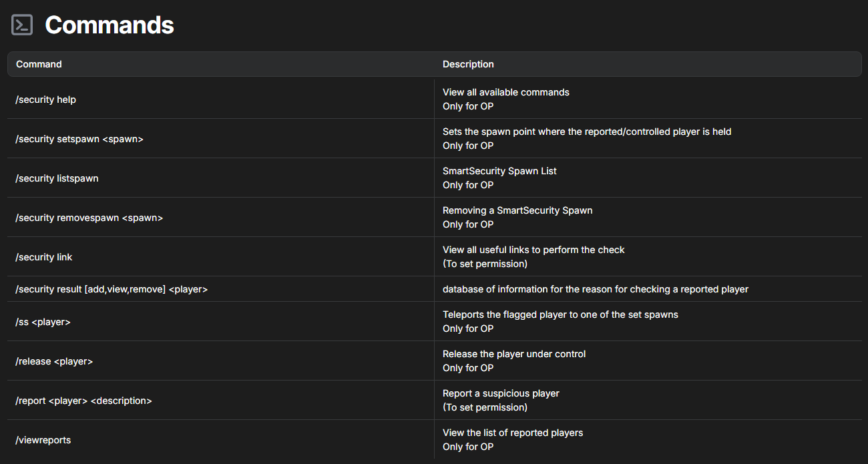Pick the /security removespawn <spawn> command
The height and width of the screenshot is (464, 868).
89,218
